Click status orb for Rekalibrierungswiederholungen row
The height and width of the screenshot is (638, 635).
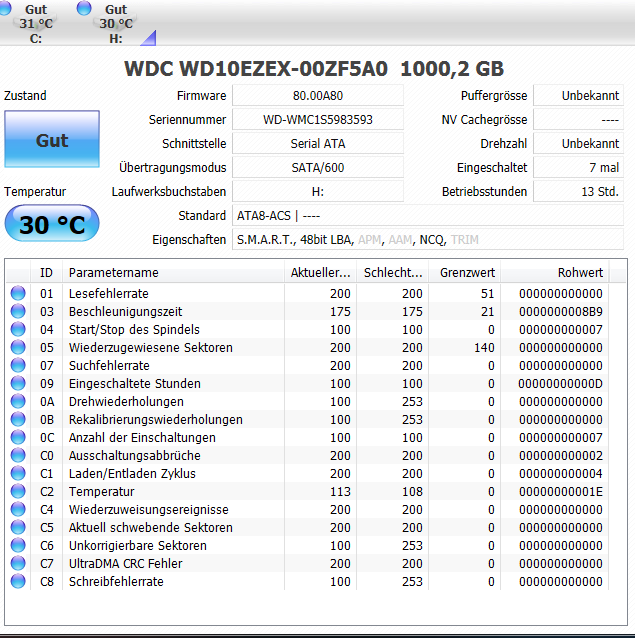pos(18,419)
